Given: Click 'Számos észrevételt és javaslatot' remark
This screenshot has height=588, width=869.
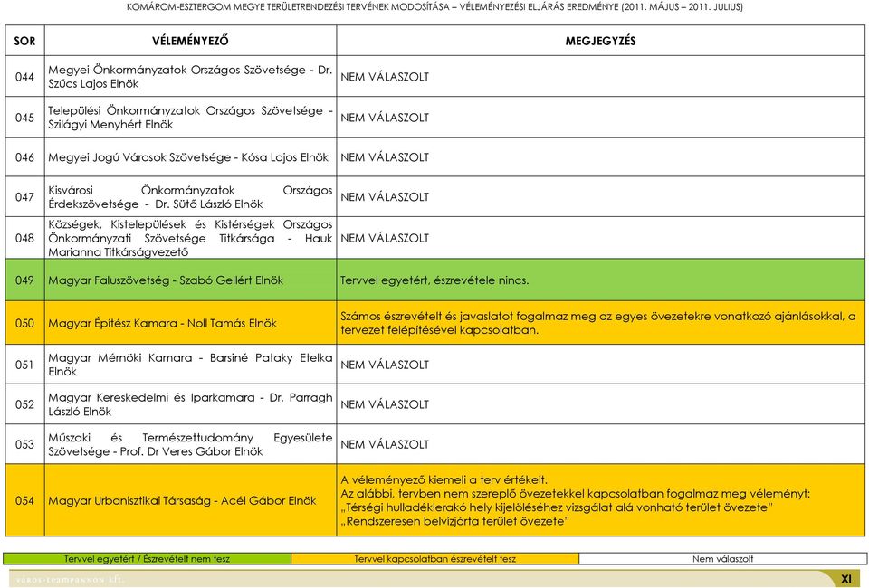Looking at the screenshot, I should (598, 323).
